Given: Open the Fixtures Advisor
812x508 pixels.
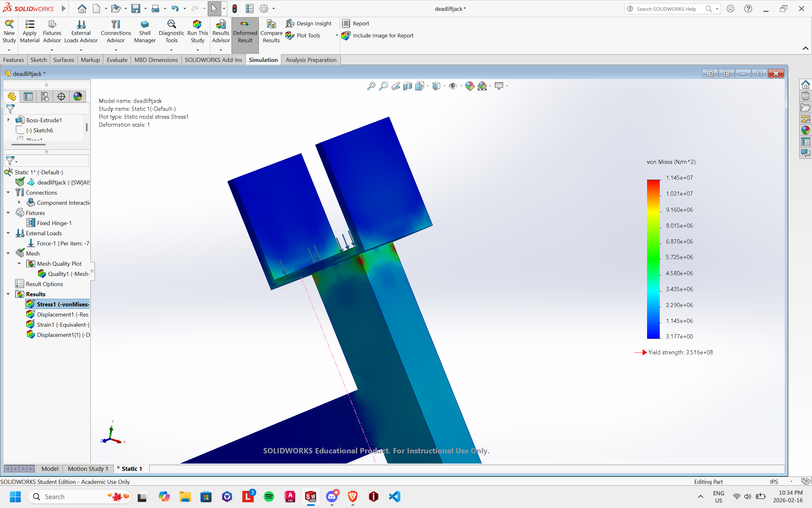Looking at the screenshot, I should pyautogui.click(x=52, y=31).
